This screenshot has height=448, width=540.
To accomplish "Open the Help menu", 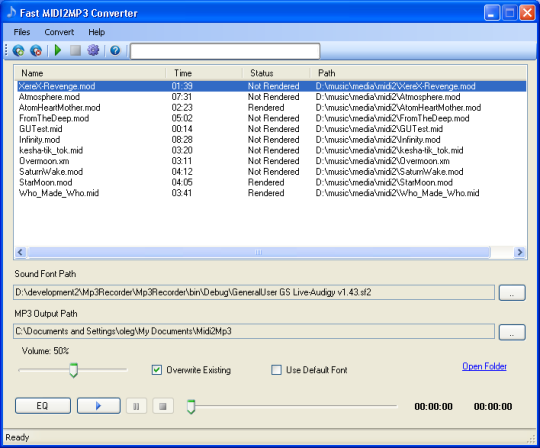I will point(96,32).
